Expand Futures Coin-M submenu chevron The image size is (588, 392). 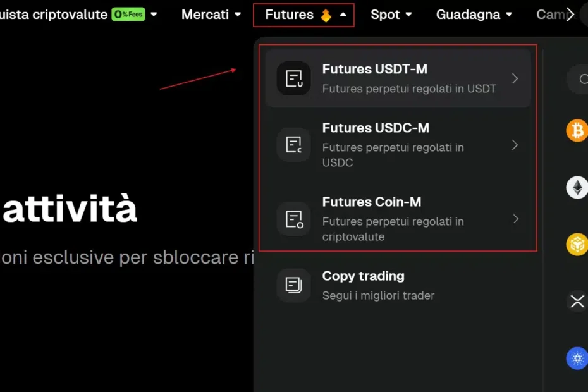[515, 219]
